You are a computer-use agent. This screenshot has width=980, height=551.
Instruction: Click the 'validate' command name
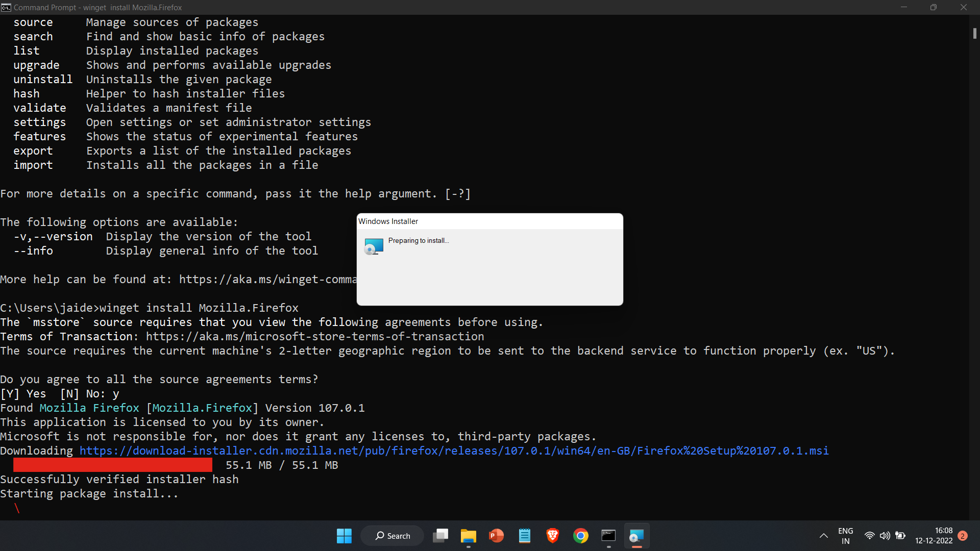(40, 108)
